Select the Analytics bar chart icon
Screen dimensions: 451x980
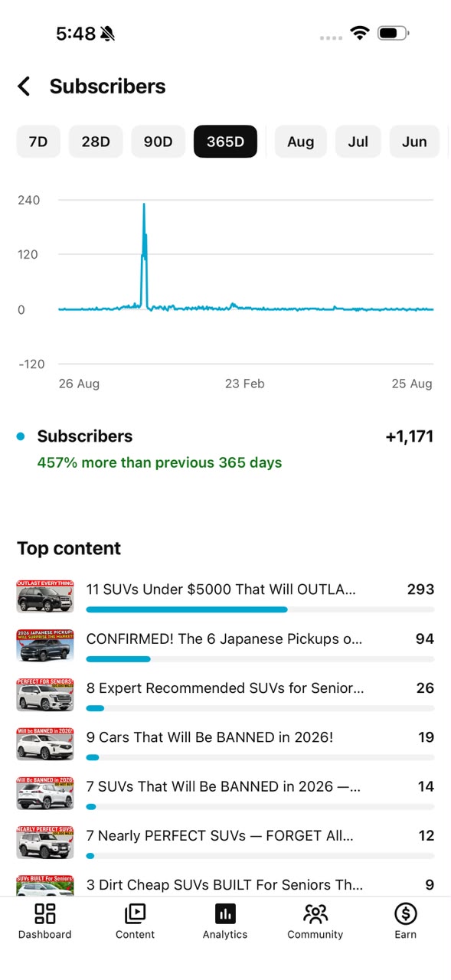coord(225,913)
